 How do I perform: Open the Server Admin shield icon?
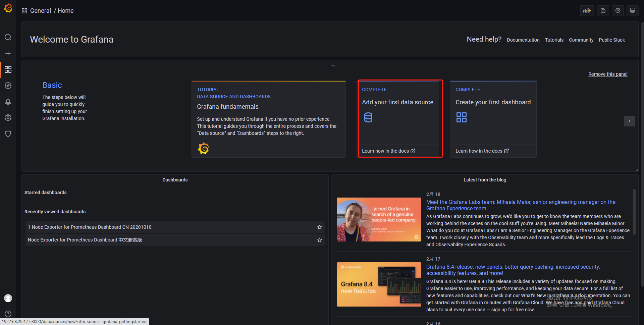tap(8, 134)
